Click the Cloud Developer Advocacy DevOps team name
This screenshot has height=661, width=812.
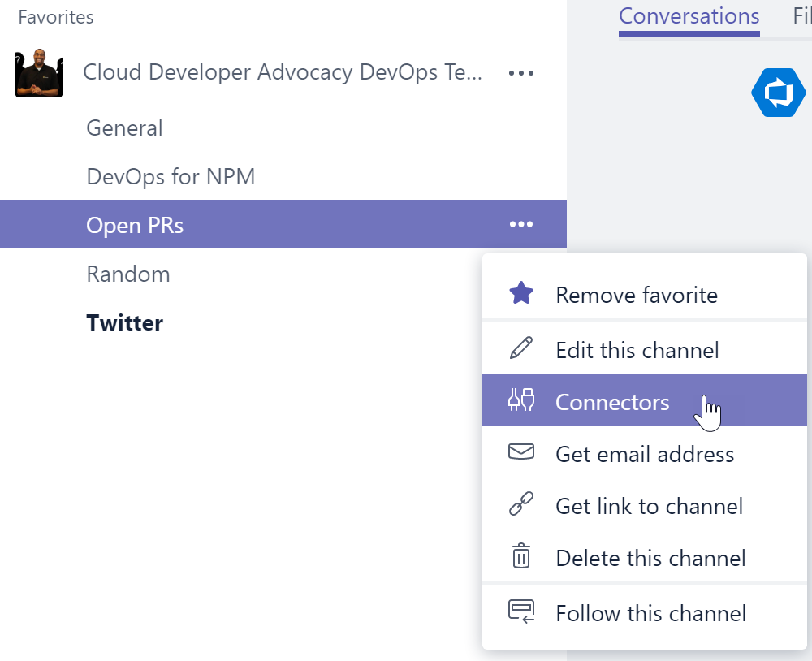point(283,72)
